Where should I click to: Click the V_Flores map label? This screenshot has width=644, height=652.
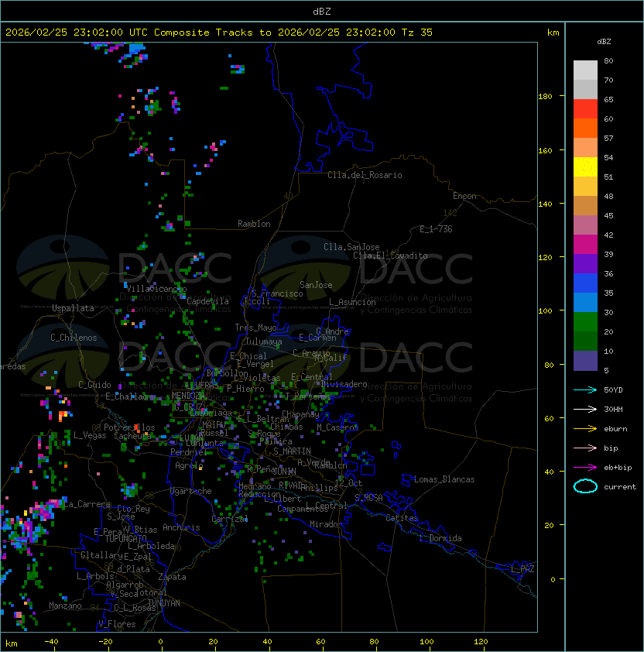tap(117, 624)
